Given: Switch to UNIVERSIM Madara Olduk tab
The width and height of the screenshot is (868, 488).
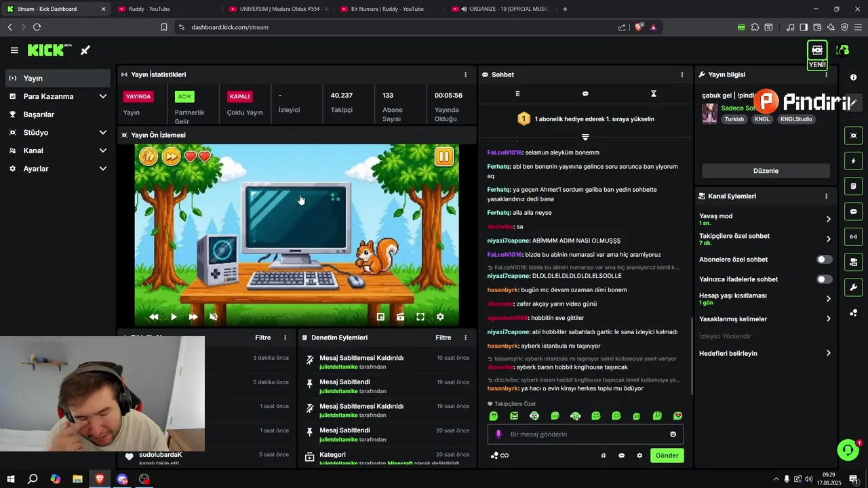Looking at the screenshot, I should (278, 9).
